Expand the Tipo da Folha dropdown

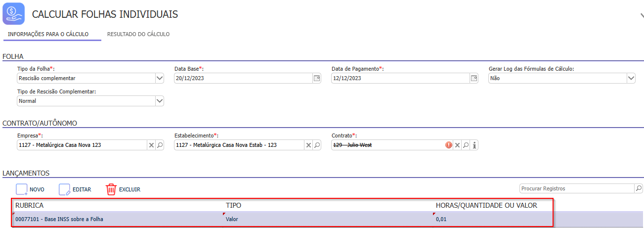point(159,78)
